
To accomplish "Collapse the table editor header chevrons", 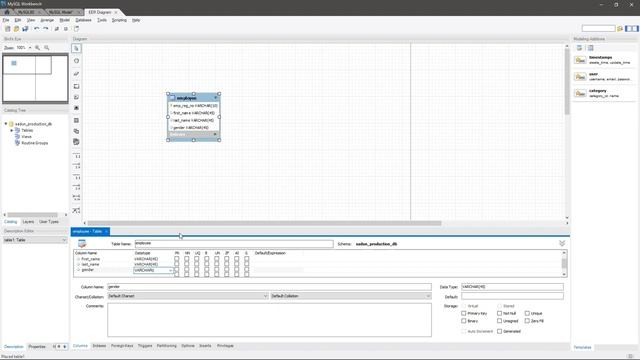I will (562, 244).
